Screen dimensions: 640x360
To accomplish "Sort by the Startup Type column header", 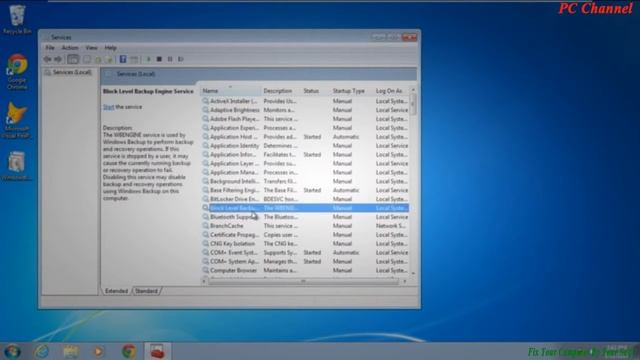I will pos(351,91).
